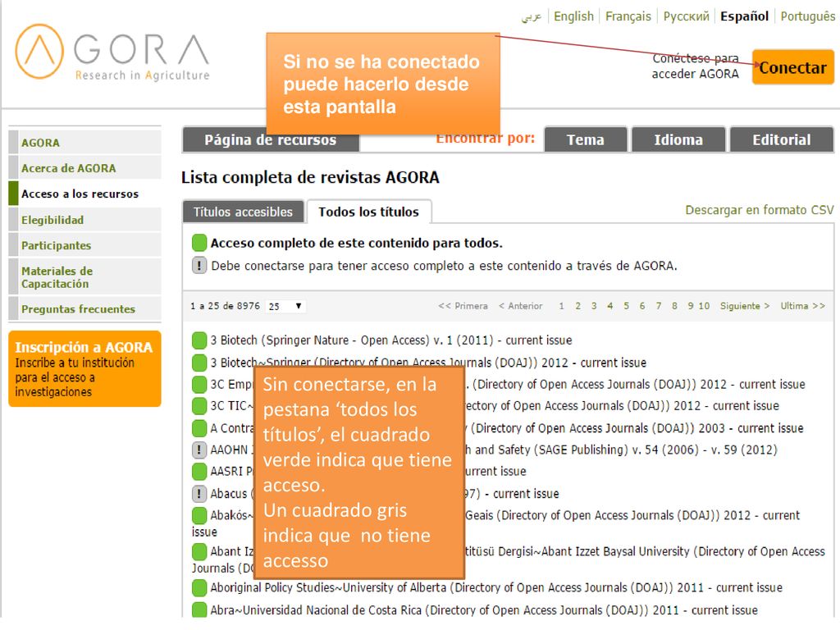Click green icon beside AASRI entry
The height and width of the screenshot is (630, 840).
coord(199,471)
